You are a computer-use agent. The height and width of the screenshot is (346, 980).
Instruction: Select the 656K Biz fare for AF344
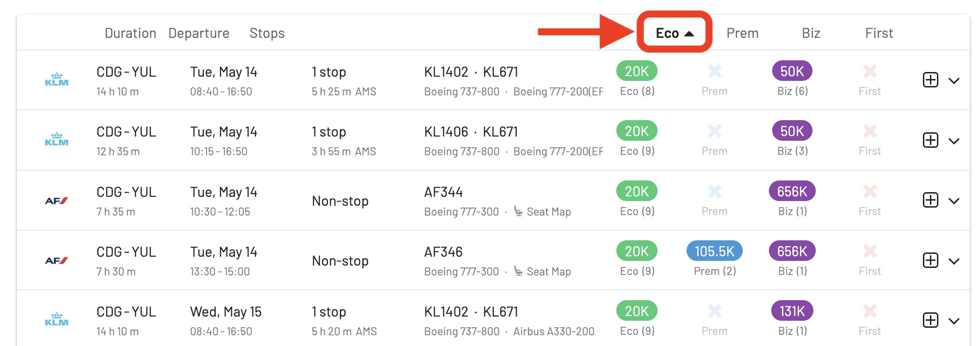(792, 191)
